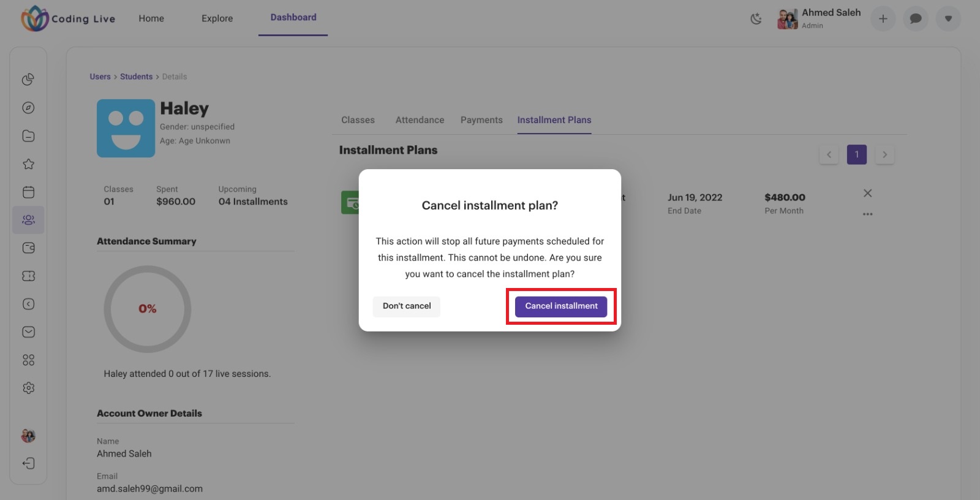Open the wallet sidebar icon

28,248
